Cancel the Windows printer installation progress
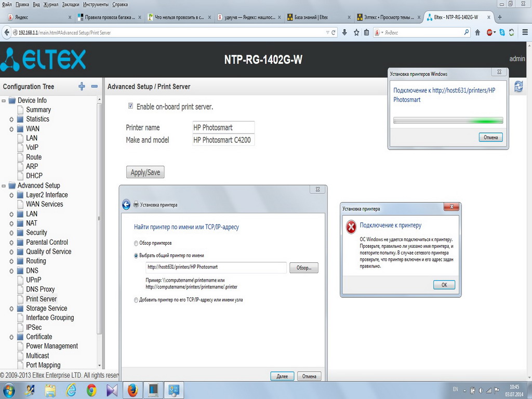The image size is (532, 399). tap(490, 137)
